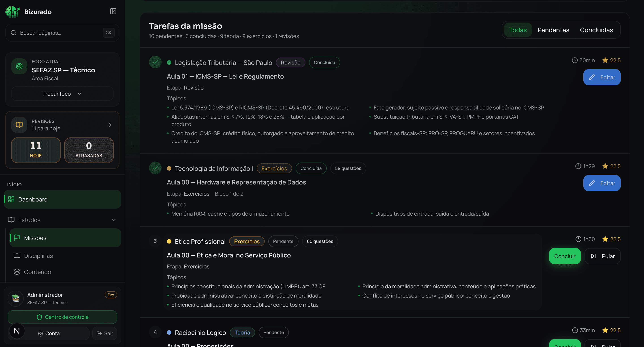
Task: Click the Buscar páginas search field
Action: click(x=62, y=33)
